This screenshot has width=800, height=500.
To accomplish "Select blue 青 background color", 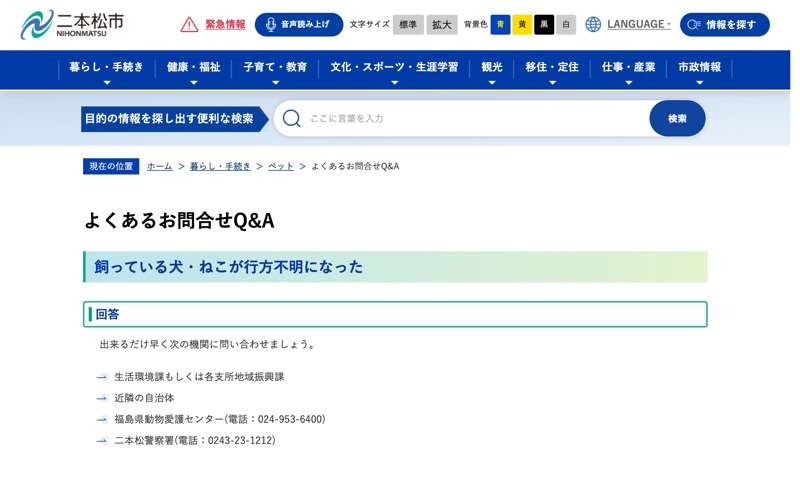I will (501, 24).
